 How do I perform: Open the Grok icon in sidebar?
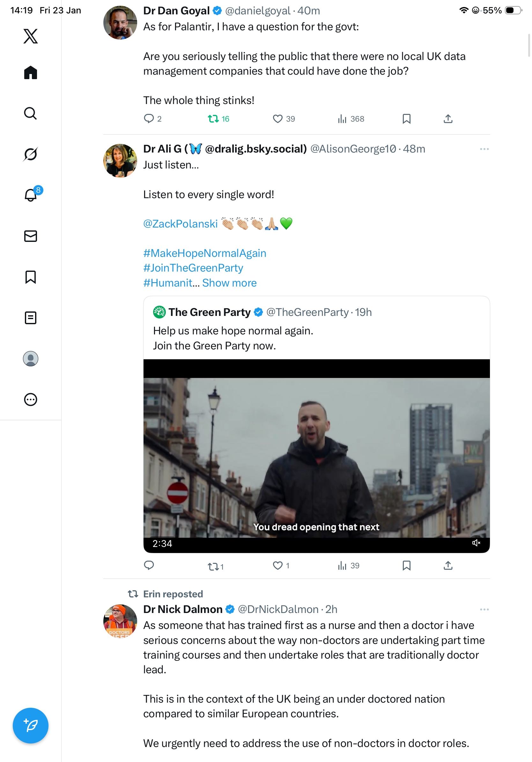coord(31,154)
